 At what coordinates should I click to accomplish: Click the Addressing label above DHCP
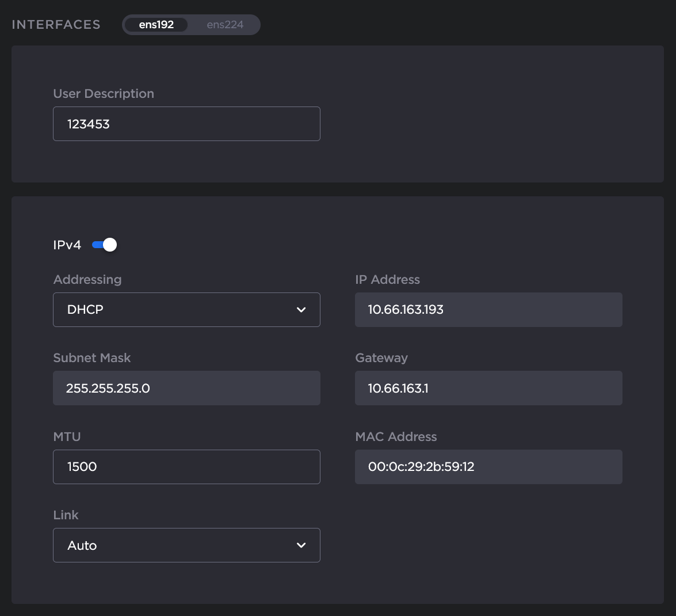tap(87, 280)
